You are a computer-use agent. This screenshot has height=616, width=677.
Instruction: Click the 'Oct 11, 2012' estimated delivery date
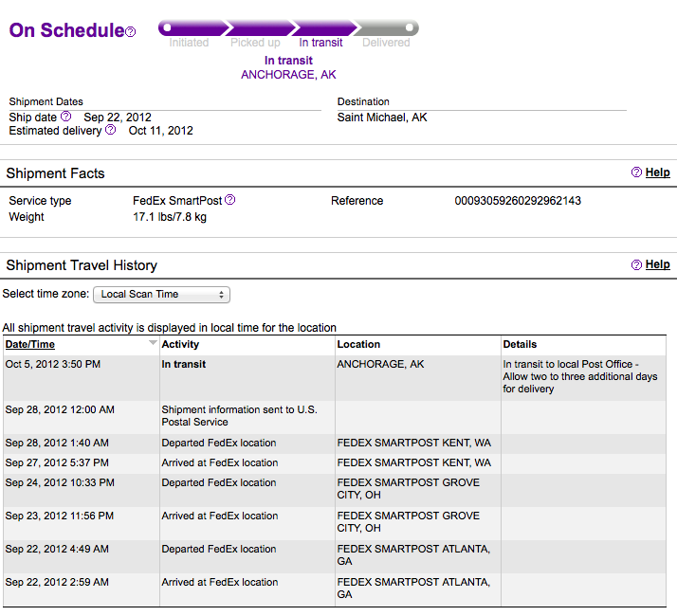[x=160, y=131]
